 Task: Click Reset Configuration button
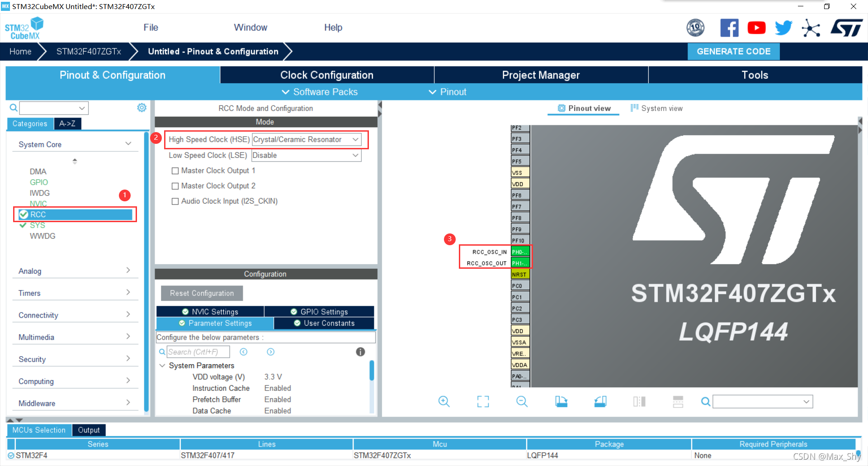pyautogui.click(x=202, y=293)
